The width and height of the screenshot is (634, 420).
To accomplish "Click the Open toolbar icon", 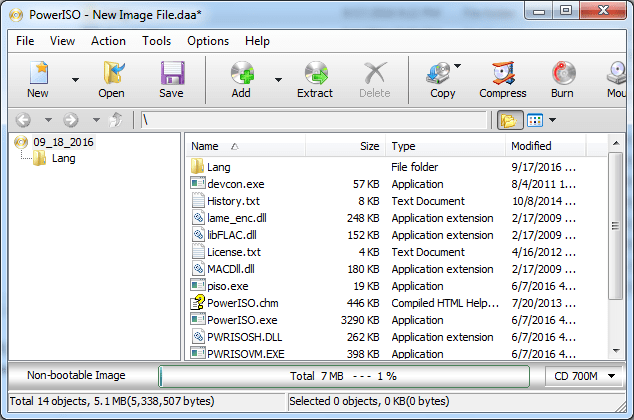I will pyautogui.click(x=112, y=73).
